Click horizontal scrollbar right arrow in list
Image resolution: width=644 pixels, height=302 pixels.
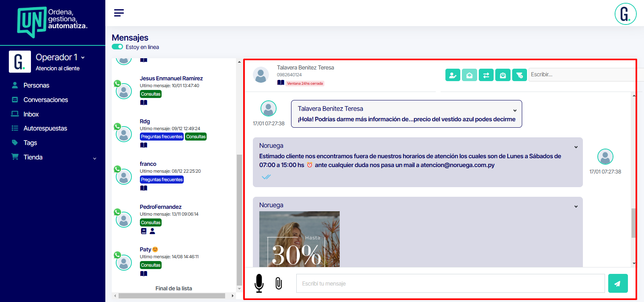coord(232,296)
